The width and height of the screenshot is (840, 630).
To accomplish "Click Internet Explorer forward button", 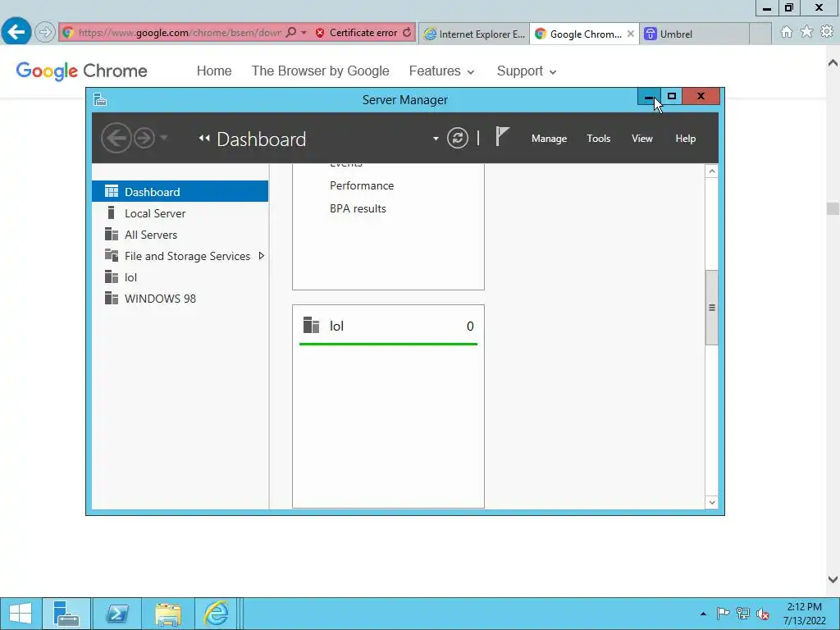I will click(45, 32).
